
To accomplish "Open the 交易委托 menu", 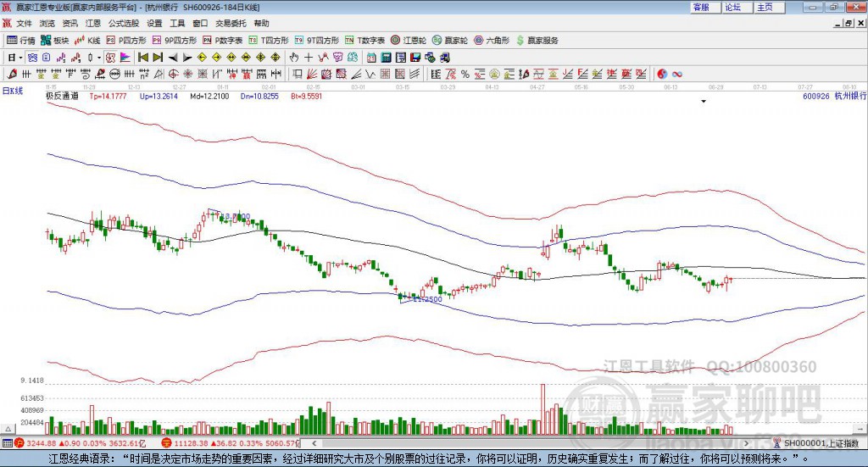I will point(231,23).
